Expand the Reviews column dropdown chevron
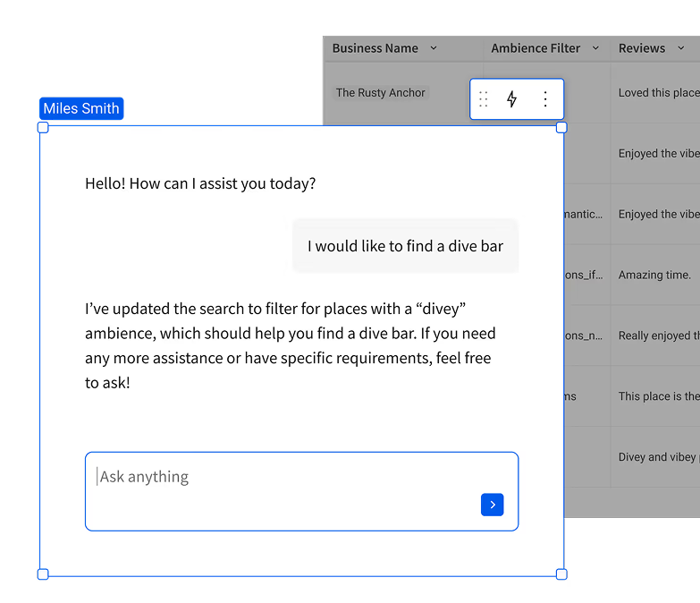The width and height of the screenshot is (700, 603). [x=681, y=48]
